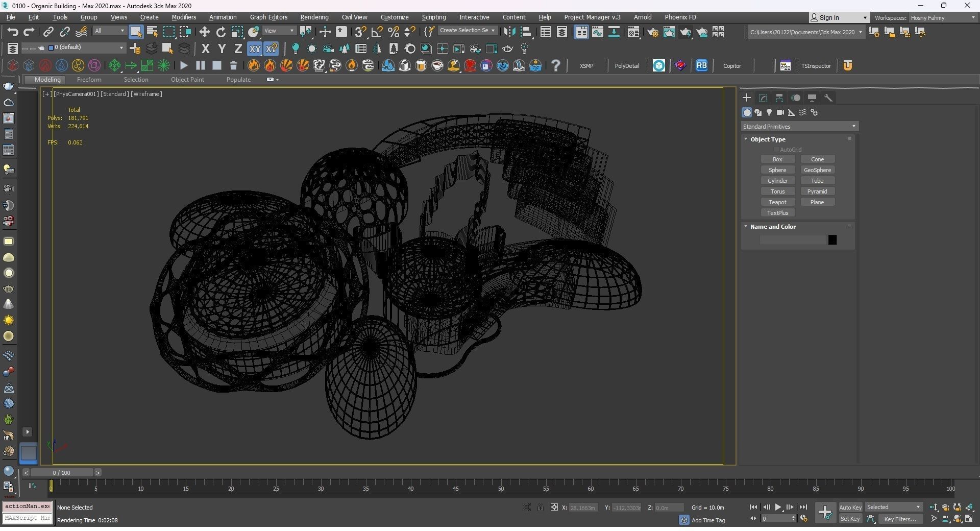
Task: Open the Modify command panel tab
Action: point(763,98)
